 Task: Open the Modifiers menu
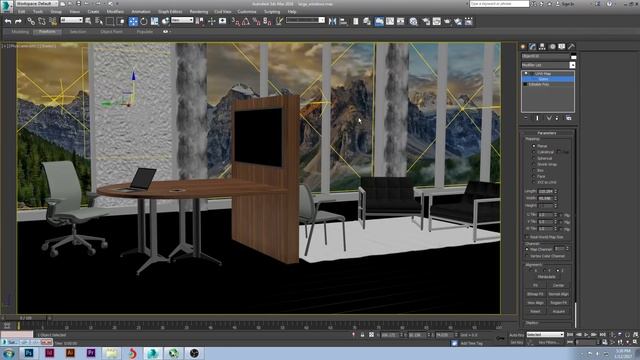point(115,12)
